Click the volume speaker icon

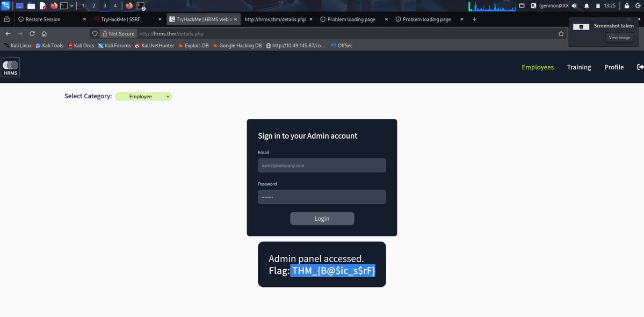(x=574, y=6)
